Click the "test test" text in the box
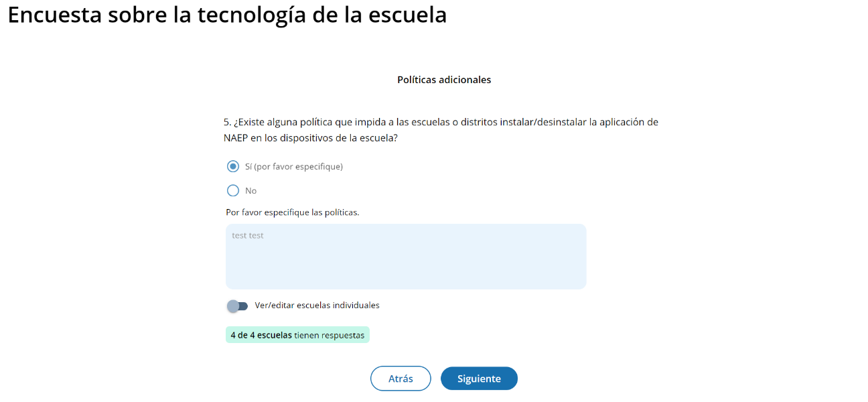 coord(248,236)
